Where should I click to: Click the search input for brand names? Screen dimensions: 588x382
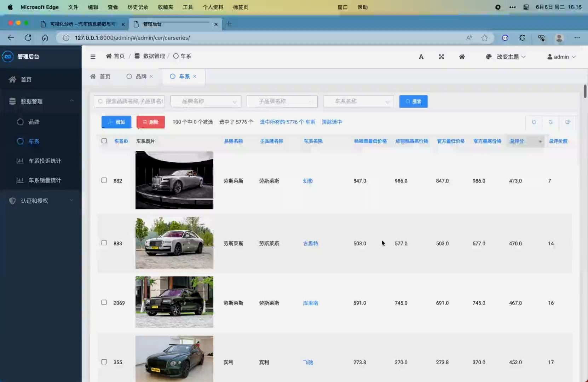(129, 102)
